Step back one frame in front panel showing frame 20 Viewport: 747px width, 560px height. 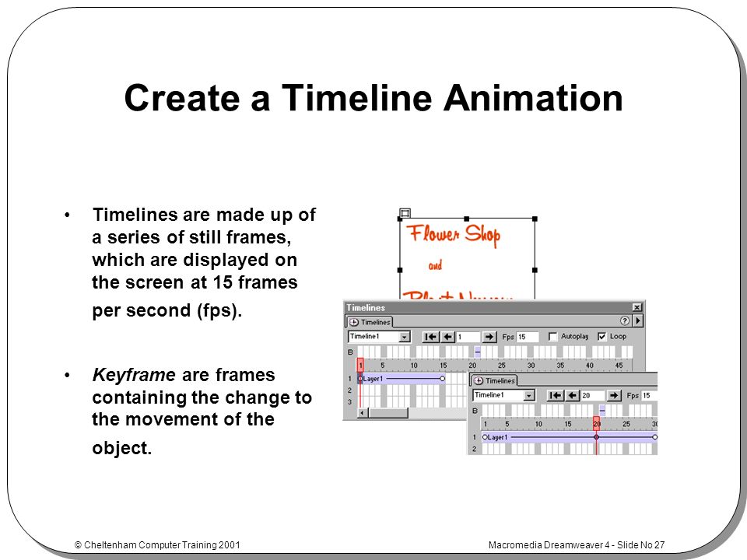pyautogui.click(x=572, y=395)
